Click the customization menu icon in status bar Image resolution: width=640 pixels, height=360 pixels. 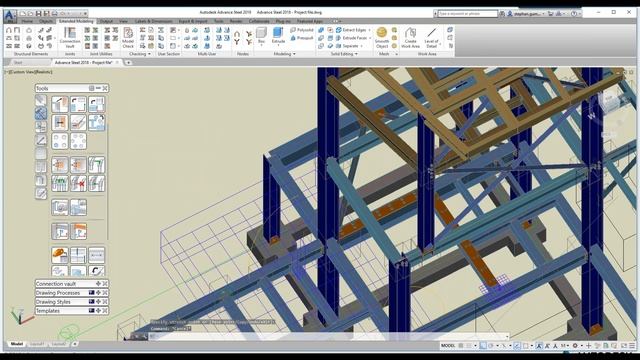click(x=632, y=346)
